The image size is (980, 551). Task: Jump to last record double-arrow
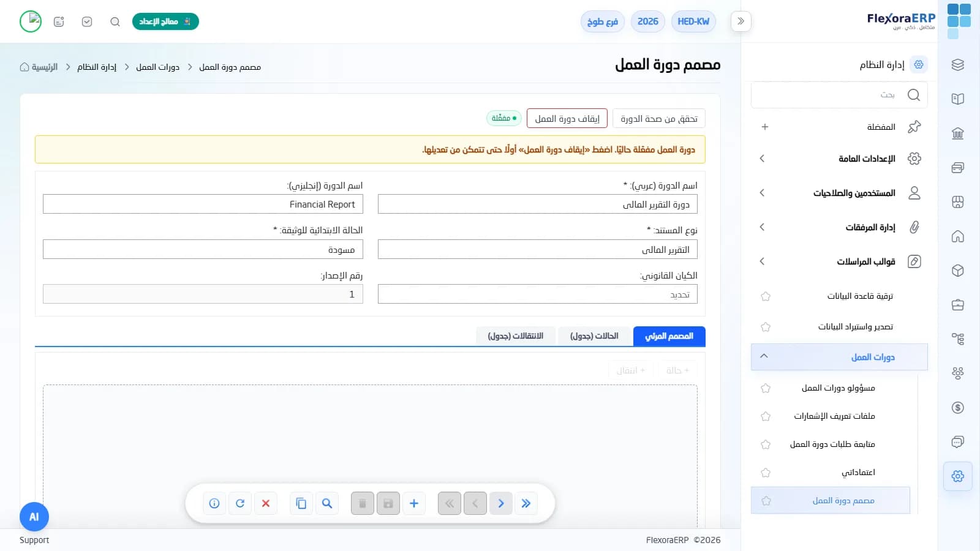click(x=526, y=503)
